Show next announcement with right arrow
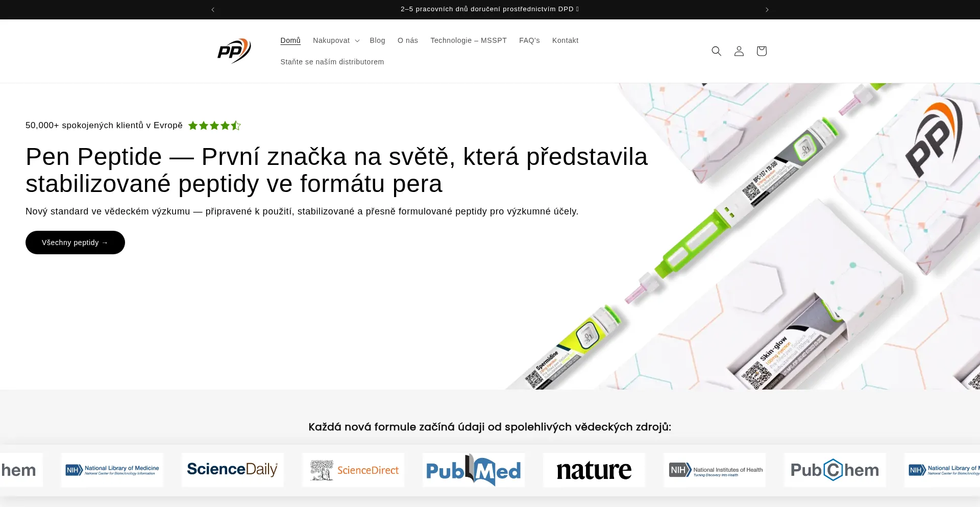The width and height of the screenshot is (980, 507). [x=767, y=10]
